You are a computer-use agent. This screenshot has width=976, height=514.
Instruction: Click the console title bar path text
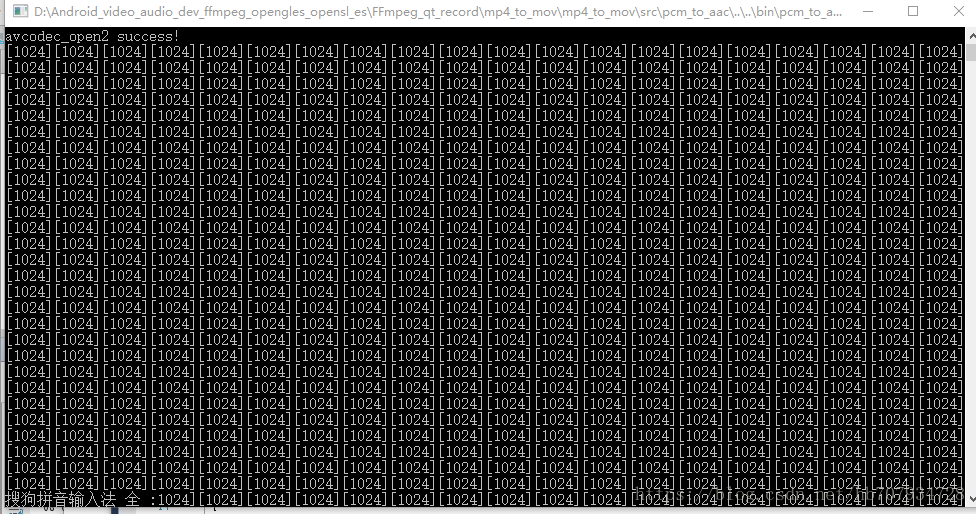point(438,12)
